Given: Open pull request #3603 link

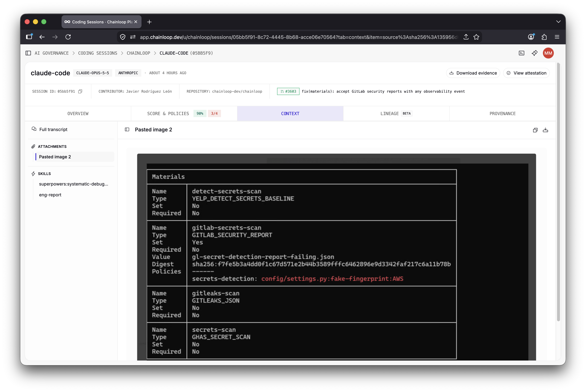Looking at the screenshot, I should pyautogui.click(x=288, y=92).
